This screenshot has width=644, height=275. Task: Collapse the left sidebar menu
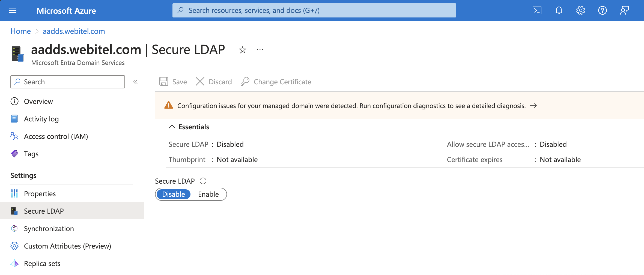tap(135, 82)
